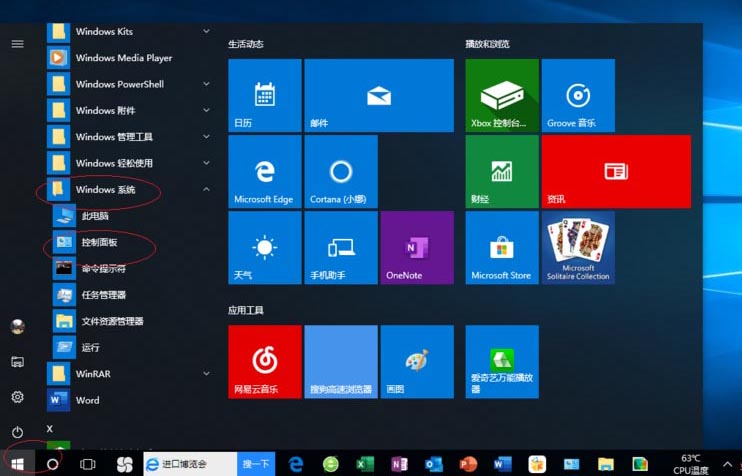742x476 pixels.
Task: Click the hamburger menu at the top of Start
Action: pyautogui.click(x=18, y=44)
